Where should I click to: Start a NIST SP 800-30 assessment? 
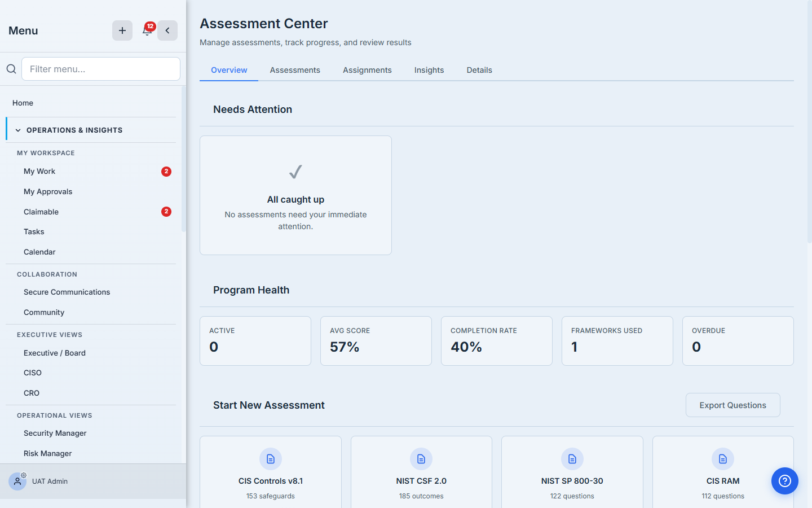572,472
